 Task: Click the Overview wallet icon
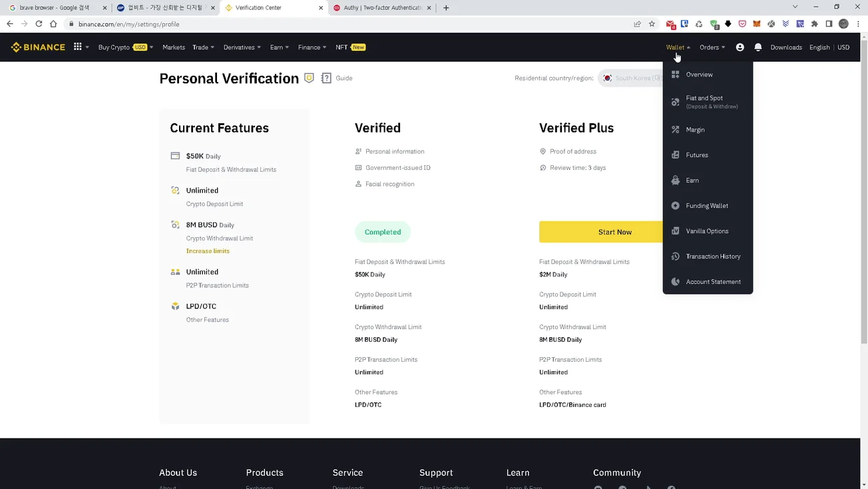click(675, 75)
